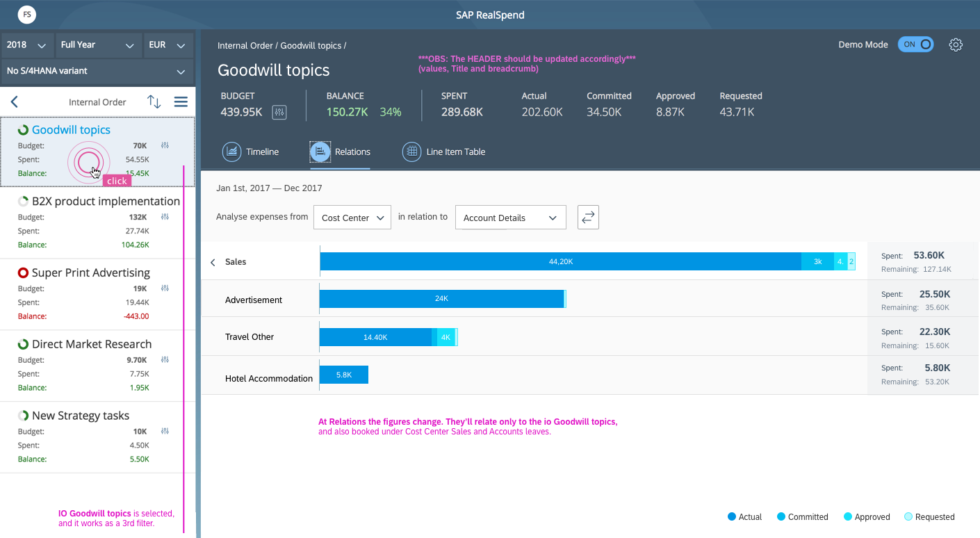Click the 44,20K actual bar in Sales row
The height and width of the screenshot is (538, 980).
560,261
